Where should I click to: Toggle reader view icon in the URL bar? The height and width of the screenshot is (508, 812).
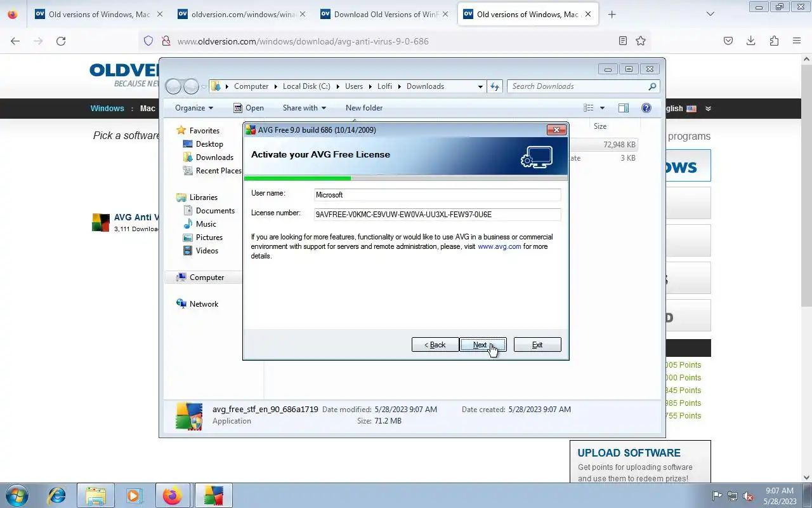pyautogui.click(x=623, y=41)
